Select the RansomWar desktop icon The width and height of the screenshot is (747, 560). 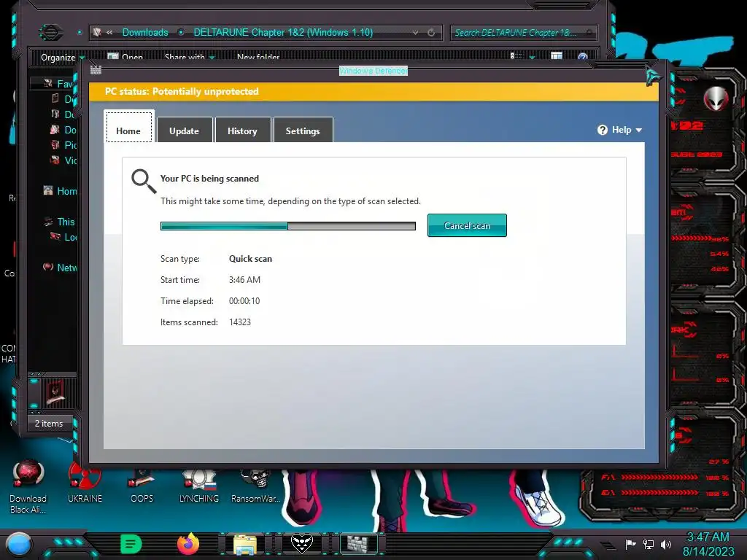256,485
